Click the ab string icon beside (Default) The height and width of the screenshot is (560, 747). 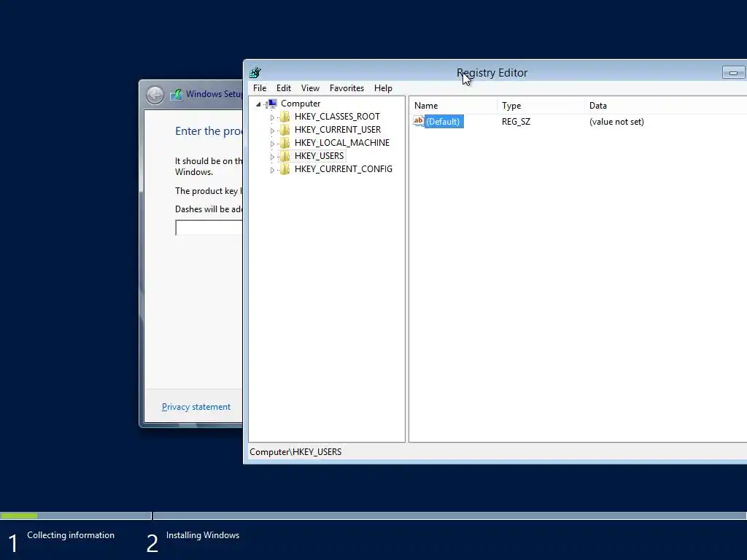(418, 121)
